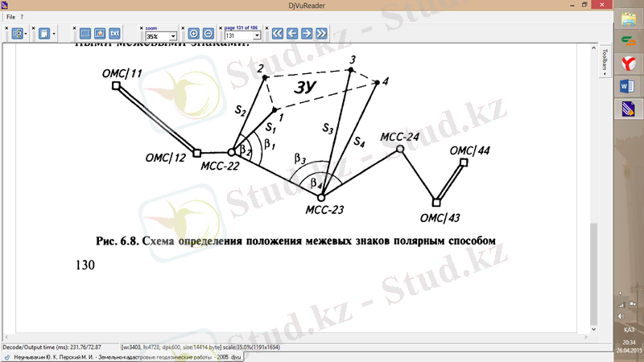Close the zoom in/out toolbar with its x

click(183, 28)
